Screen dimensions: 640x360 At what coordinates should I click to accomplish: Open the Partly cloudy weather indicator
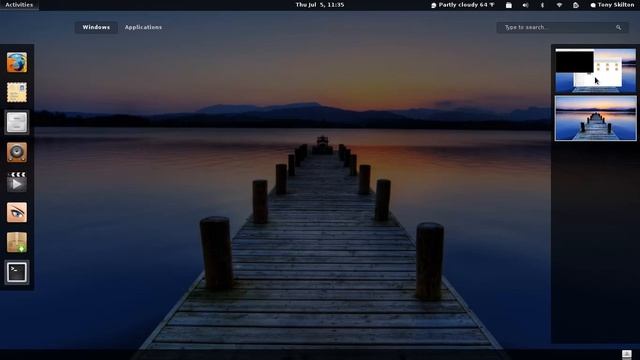click(x=462, y=5)
